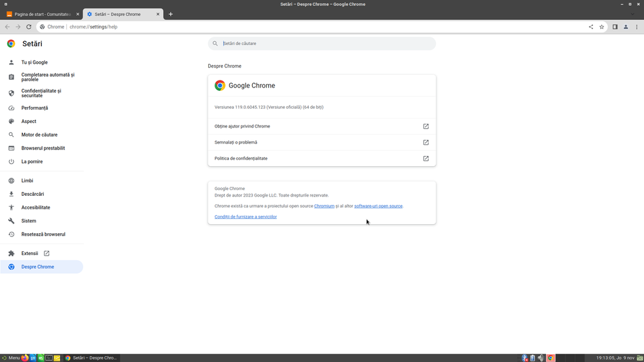Click the profile avatar icon

click(625, 27)
